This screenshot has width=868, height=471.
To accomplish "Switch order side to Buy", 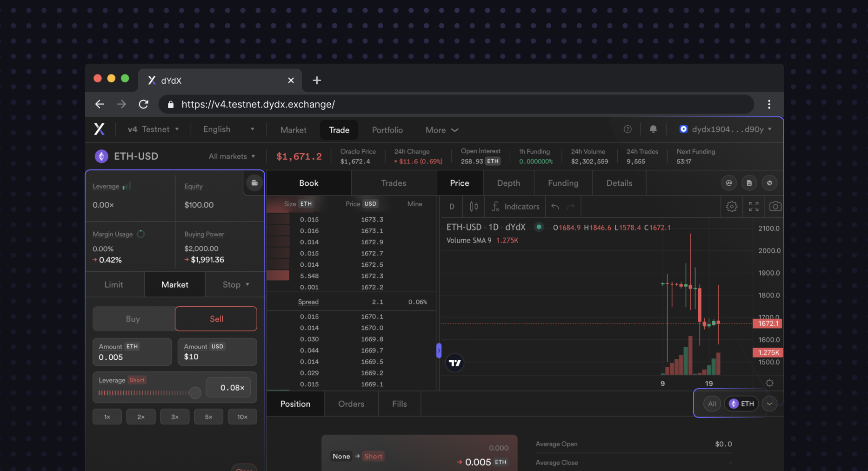I will coord(133,319).
